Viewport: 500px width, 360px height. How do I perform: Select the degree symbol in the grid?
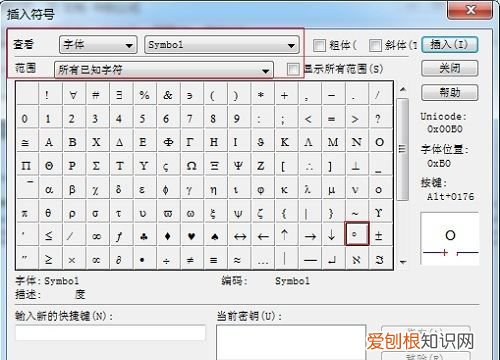(356, 234)
